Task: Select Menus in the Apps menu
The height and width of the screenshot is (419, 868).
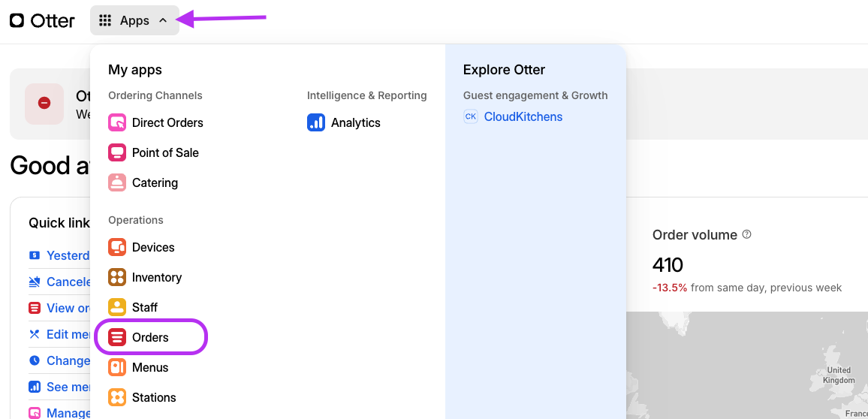Action: click(150, 367)
